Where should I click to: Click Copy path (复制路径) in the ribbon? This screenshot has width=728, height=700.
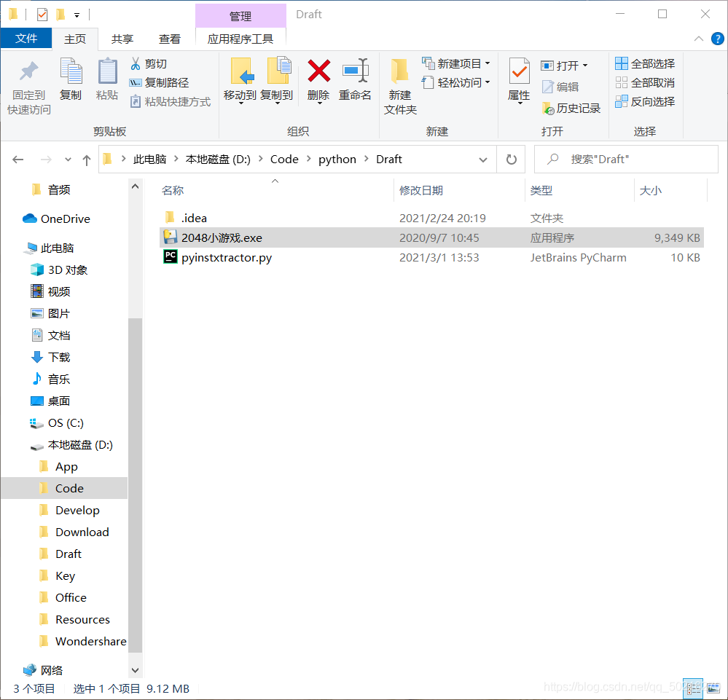[x=160, y=82]
